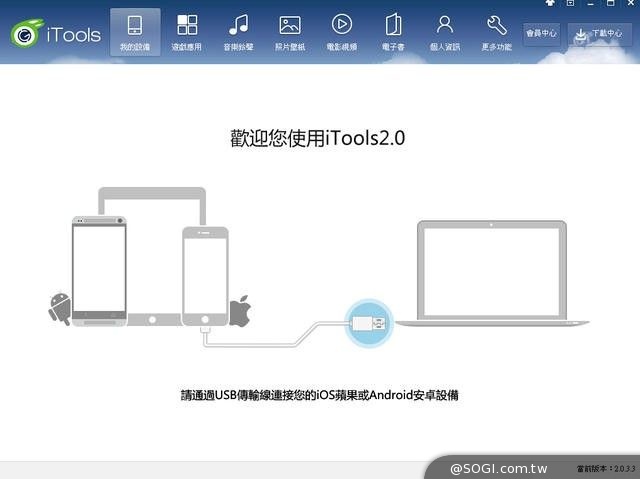Open the Personal Info (個人資訊) section
The width and height of the screenshot is (640, 479).
pyautogui.click(x=445, y=32)
